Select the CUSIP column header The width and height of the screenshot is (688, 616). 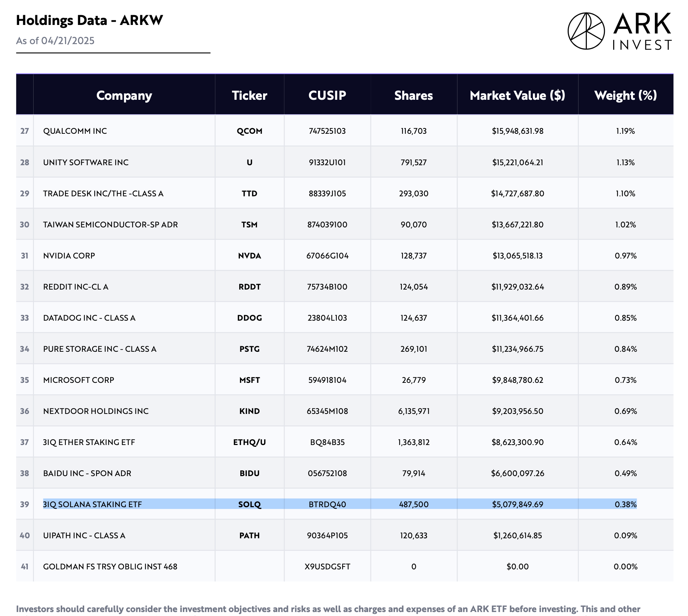[327, 95]
